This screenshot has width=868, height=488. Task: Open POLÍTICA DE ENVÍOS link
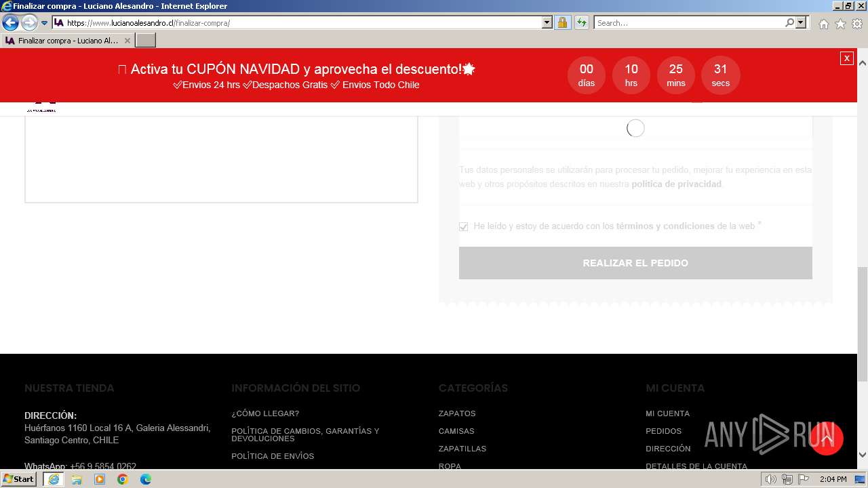click(273, 456)
